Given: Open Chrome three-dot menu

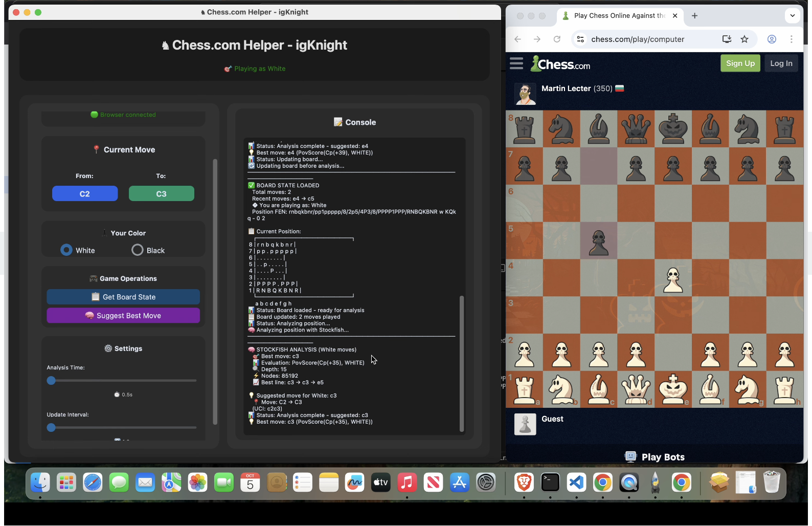Looking at the screenshot, I should click(791, 39).
